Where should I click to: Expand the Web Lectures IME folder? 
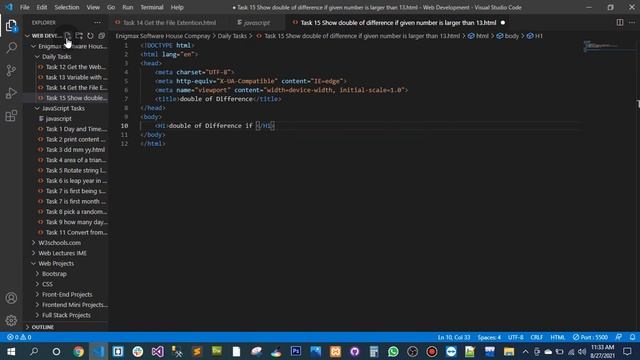[x=62, y=253]
